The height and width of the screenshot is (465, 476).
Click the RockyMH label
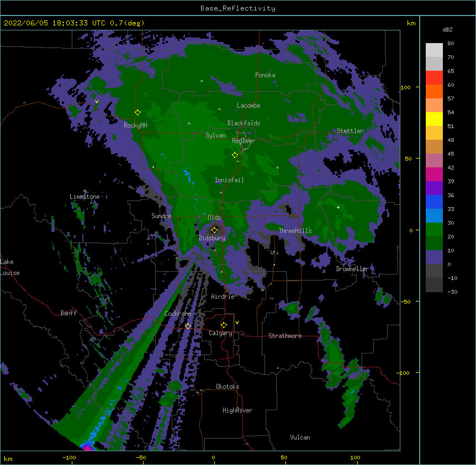tap(135, 125)
